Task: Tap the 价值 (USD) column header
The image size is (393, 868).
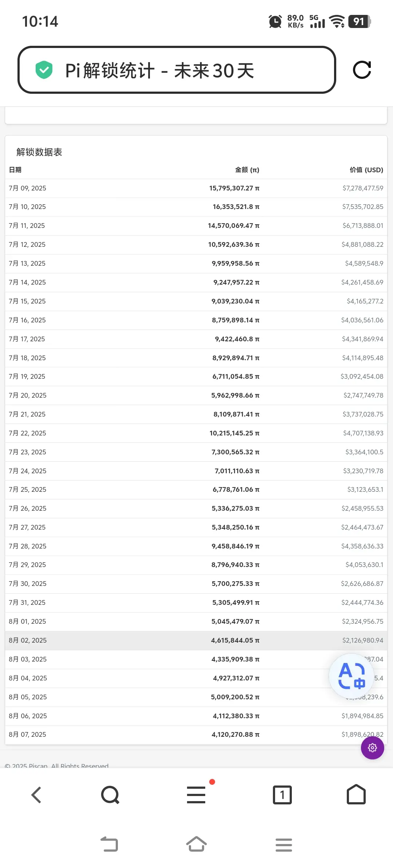Action: click(x=366, y=170)
